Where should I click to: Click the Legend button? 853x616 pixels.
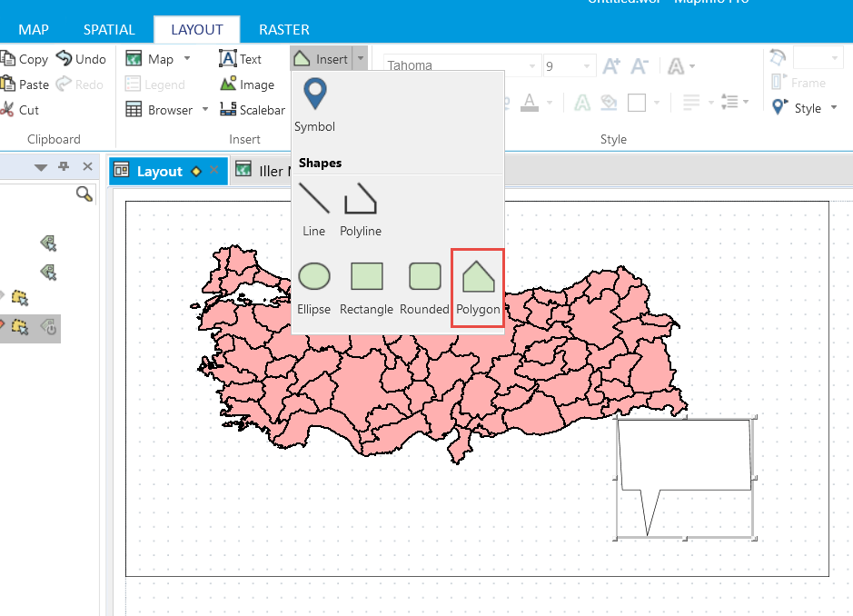point(155,84)
